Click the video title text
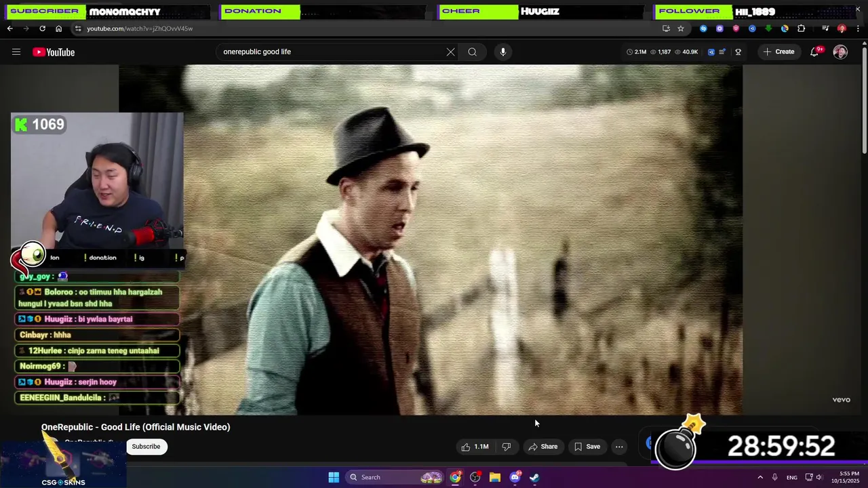868x488 pixels. [x=136, y=427]
